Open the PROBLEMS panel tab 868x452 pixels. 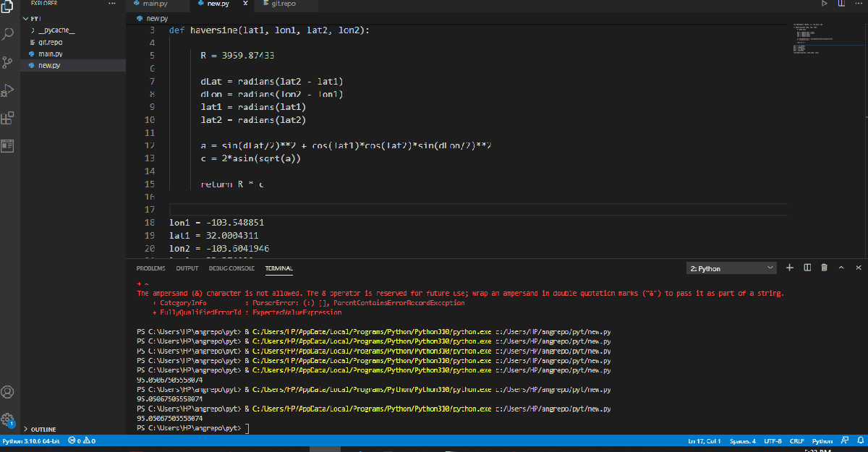click(x=150, y=268)
